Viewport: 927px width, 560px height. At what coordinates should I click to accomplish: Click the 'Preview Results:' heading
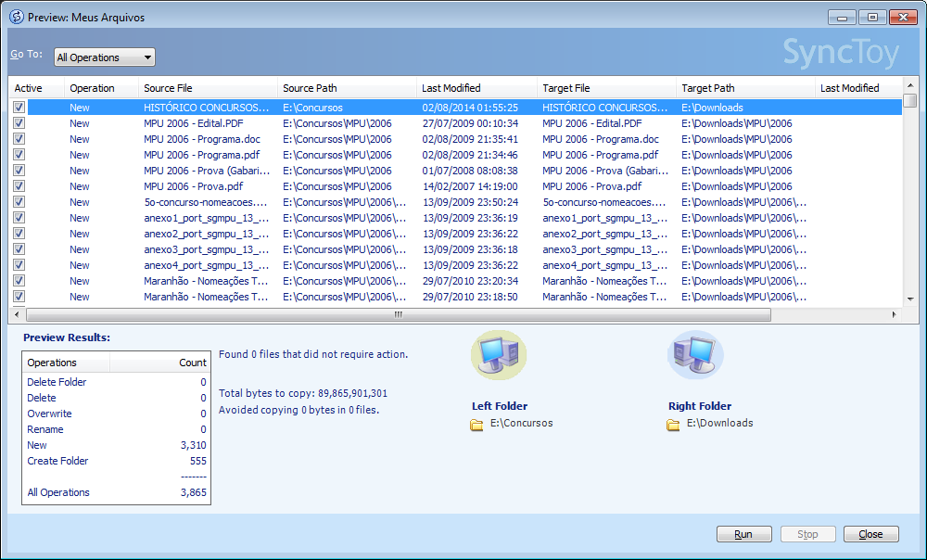(67, 337)
